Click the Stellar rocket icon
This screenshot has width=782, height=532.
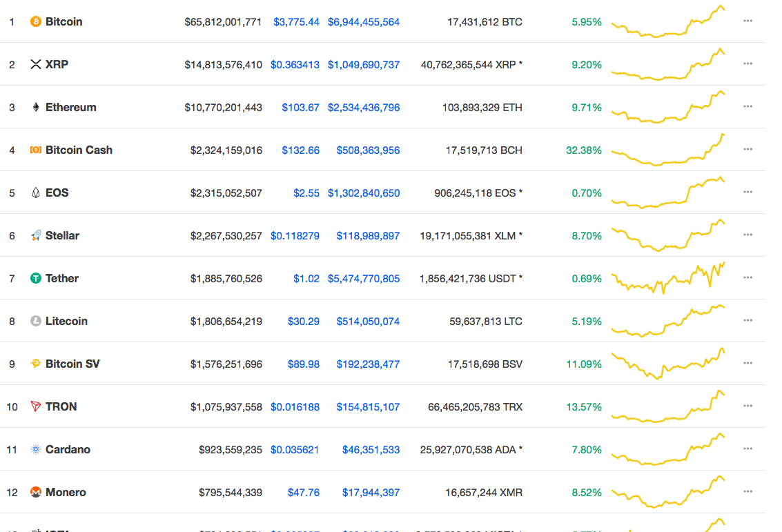tap(35, 235)
